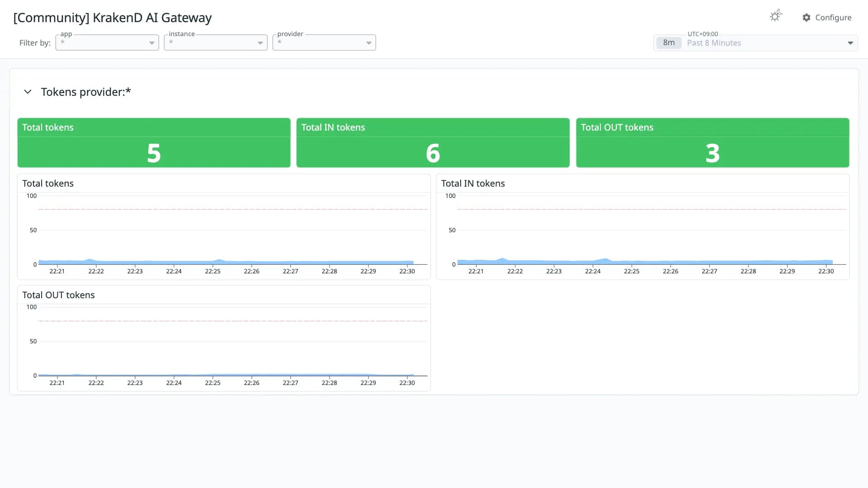Open the Configure settings
The width and height of the screenshot is (868, 488).
pos(827,18)
